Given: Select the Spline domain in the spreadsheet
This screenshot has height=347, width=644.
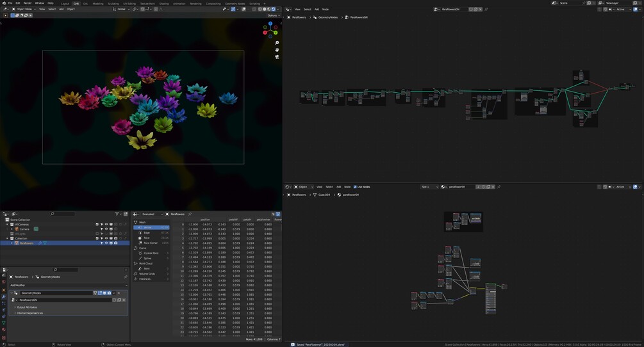Looking at the screenshot, I should tap(151, 259).
